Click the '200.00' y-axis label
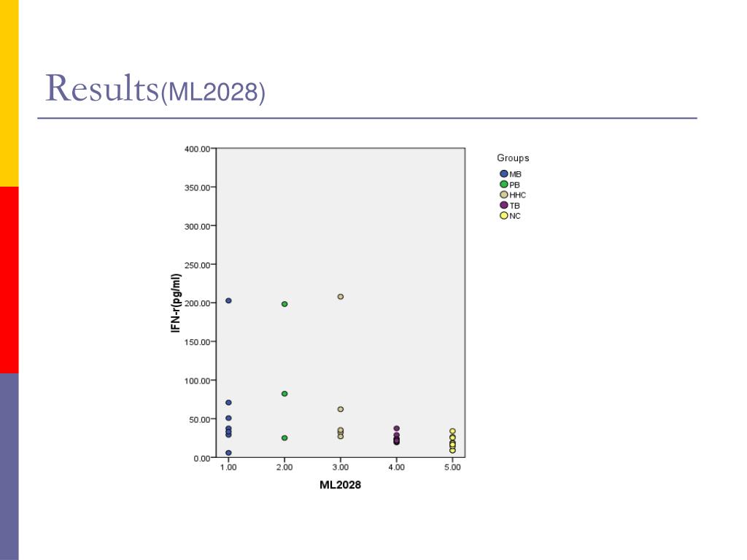747x560 pixels. [x=197, y=303]
